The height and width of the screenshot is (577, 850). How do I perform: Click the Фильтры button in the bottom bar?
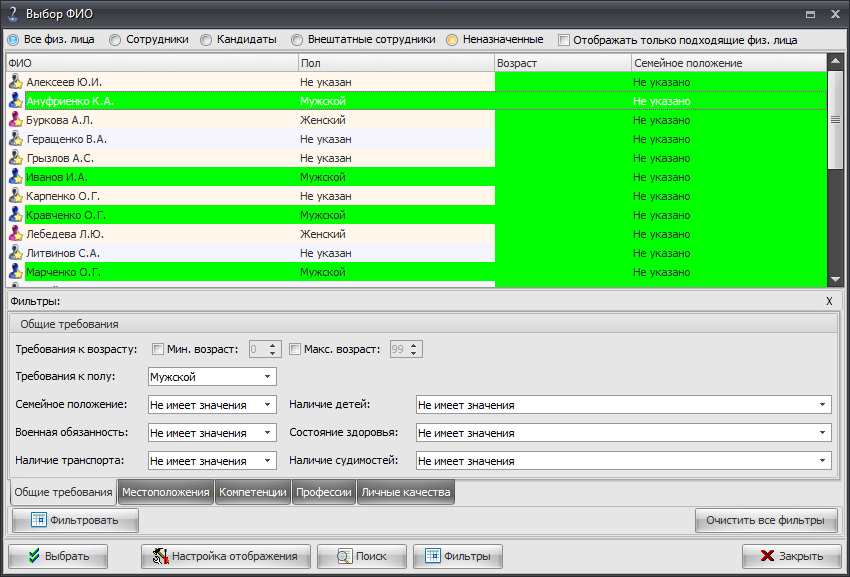click(458, 556)
